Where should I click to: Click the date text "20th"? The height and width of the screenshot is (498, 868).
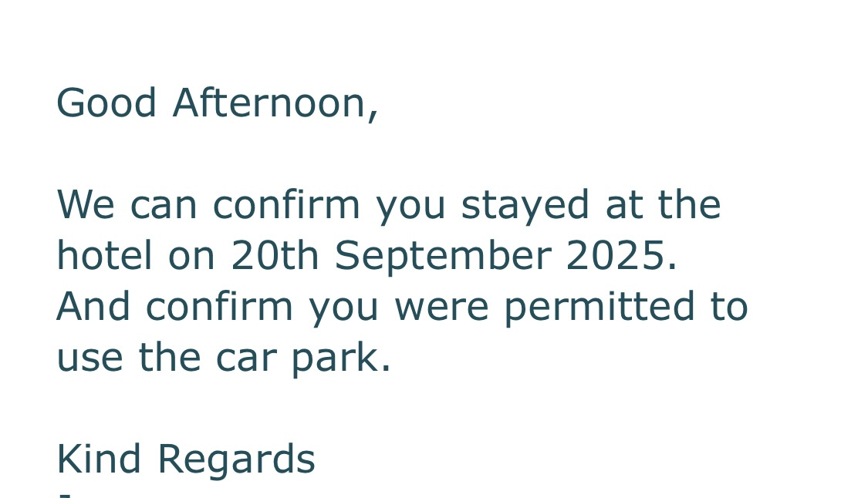click(275, 256)
